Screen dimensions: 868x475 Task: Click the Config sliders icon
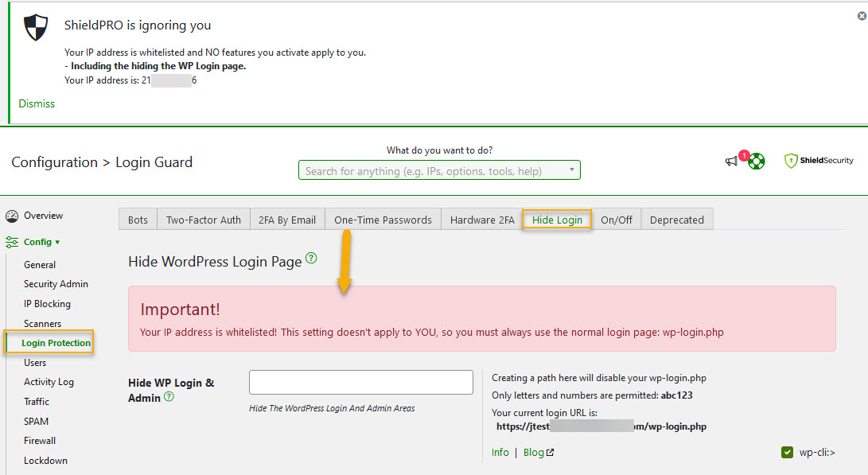coord(12,242)
